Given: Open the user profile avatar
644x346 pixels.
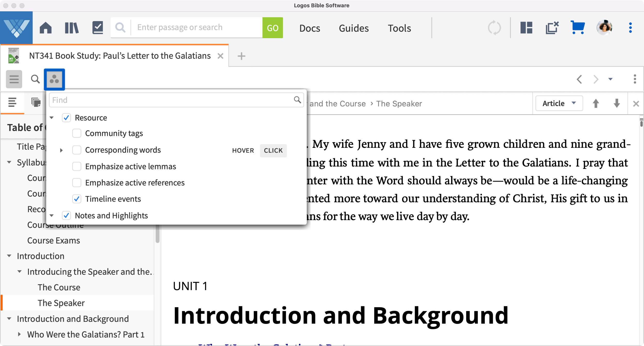Looking at the screenshot, I should point(604,27).
